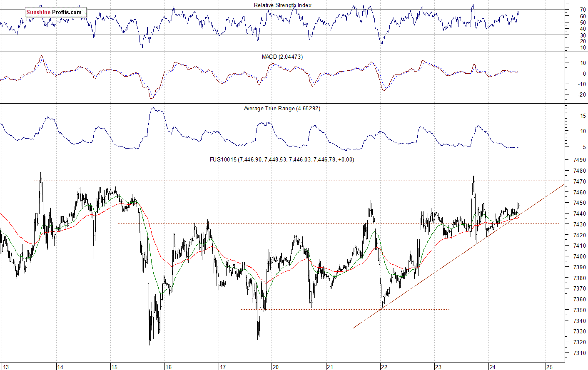The image size is (588, 370).
Task: Click the date label 23 on time axis
Action: pyautogui.click(x=438, y=367)
